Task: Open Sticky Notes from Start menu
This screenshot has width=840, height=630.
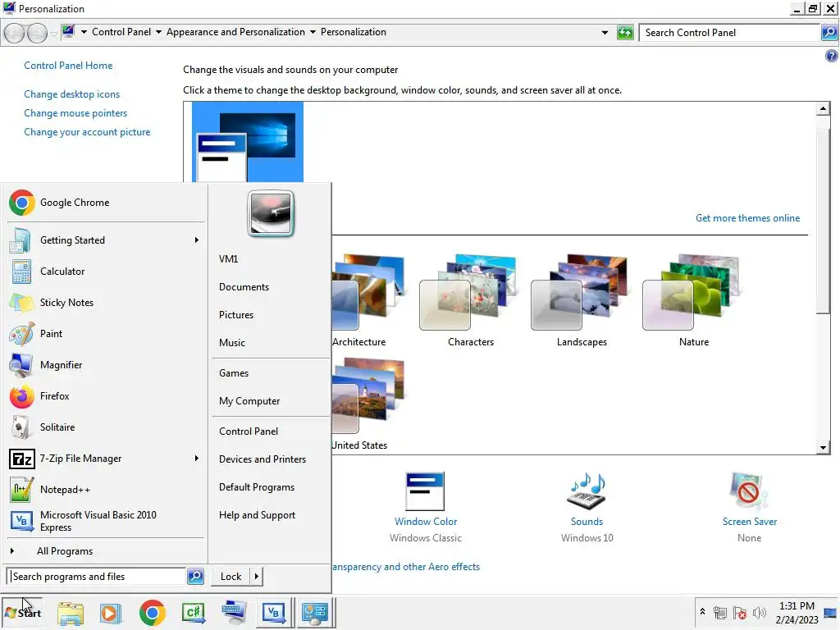Action: [x=106, y=303]
